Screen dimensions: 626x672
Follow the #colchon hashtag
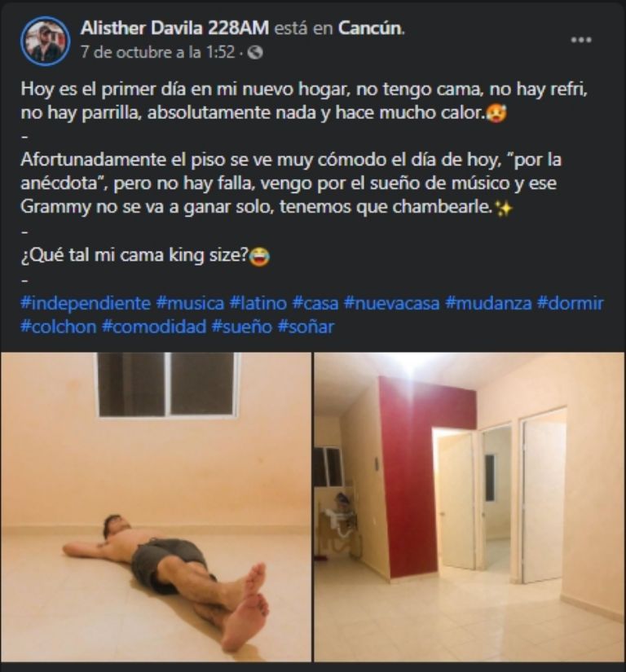[59, 327]
